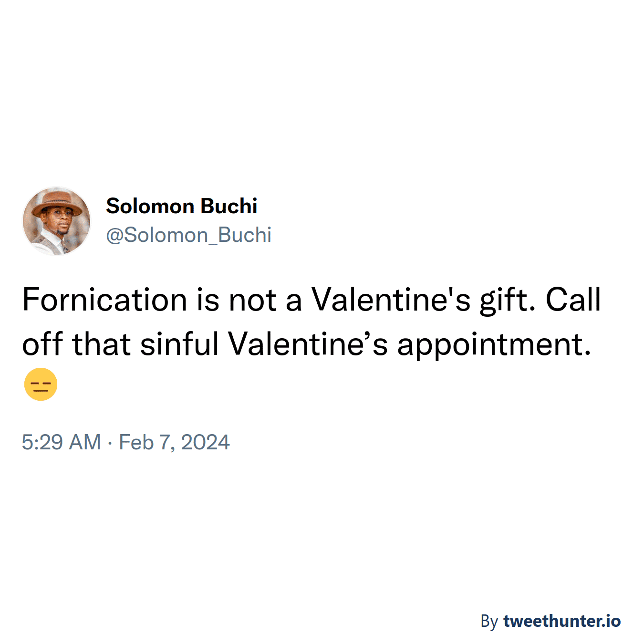Click the word "not" in the tweet
The height and width of the screenshot is (644, 644).
(253, 301)
